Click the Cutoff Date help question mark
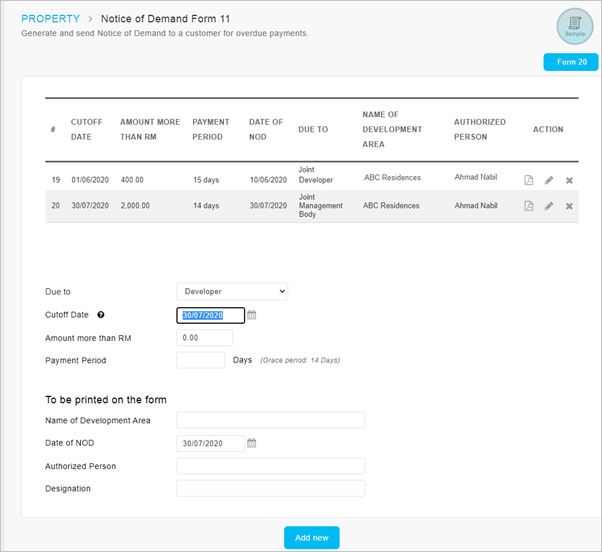This screenshot has height=552, width=602. [x=101, y=315]
